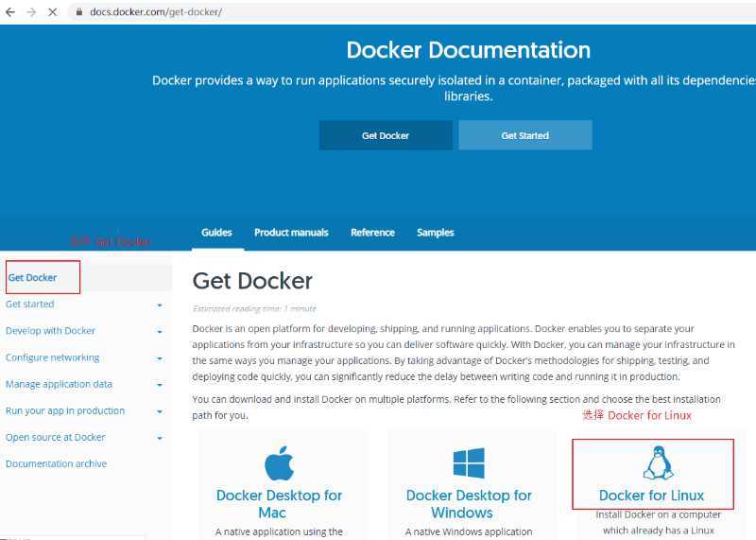Viewport: 756px width, 540px height.
Task: Open Docker for Linux link
Action: tap(651, 496)
